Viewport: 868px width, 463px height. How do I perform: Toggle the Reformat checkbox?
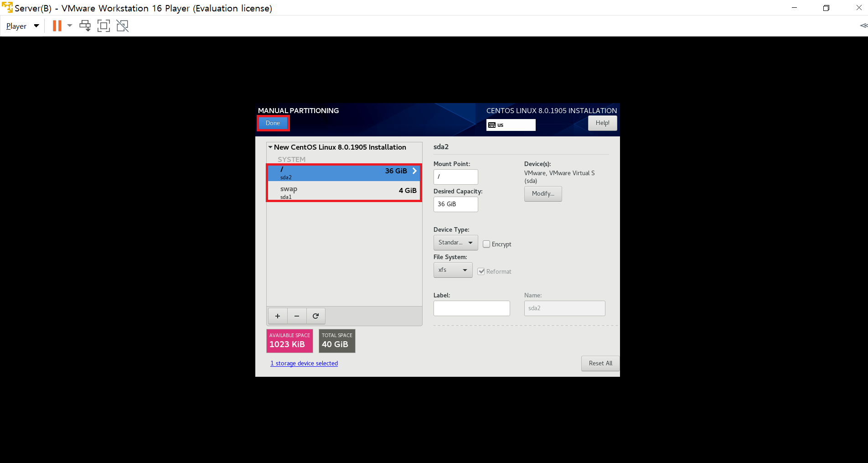point(481,271)
